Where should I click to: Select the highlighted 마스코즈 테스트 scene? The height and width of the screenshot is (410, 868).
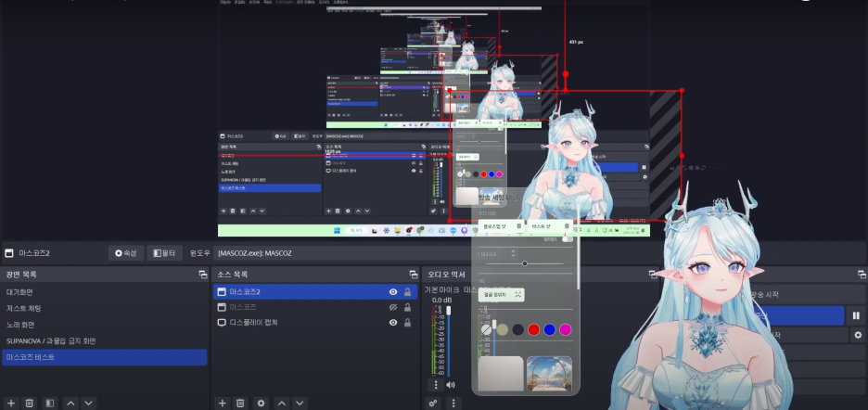105,357
